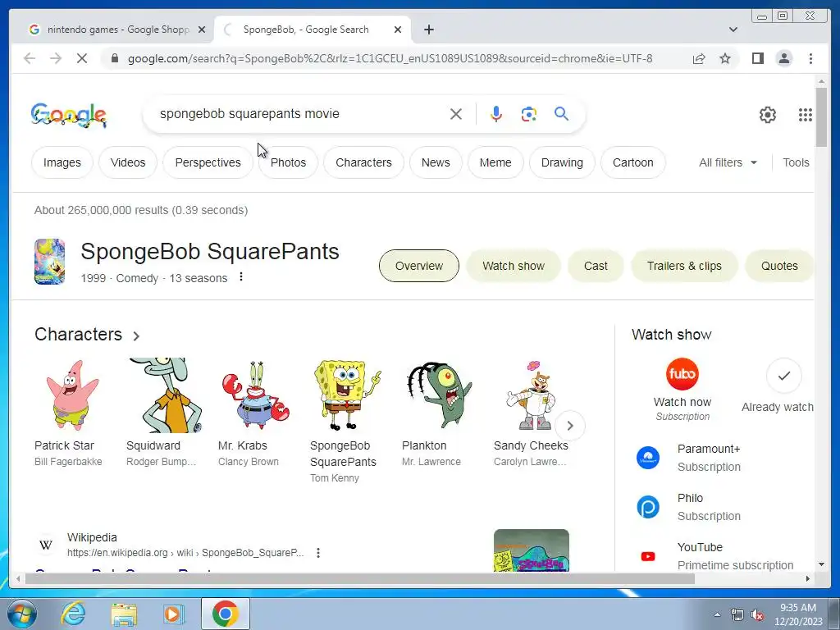Open Trailers & clips chip
Image resolution: width=840 pixels, height=630 pixels.
[684, 266]
